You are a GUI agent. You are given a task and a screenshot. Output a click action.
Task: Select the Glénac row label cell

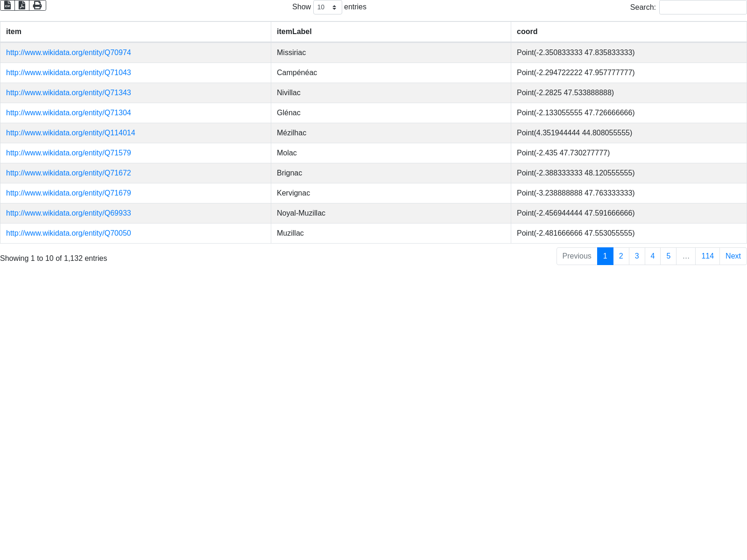point(289,113)
